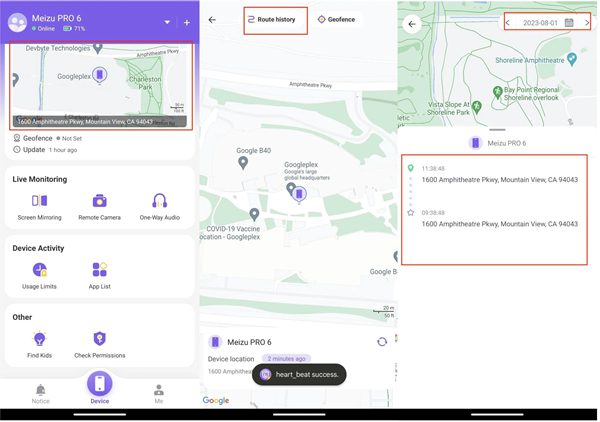
Task: Open the calendar date picker
Action: [569, 23]
